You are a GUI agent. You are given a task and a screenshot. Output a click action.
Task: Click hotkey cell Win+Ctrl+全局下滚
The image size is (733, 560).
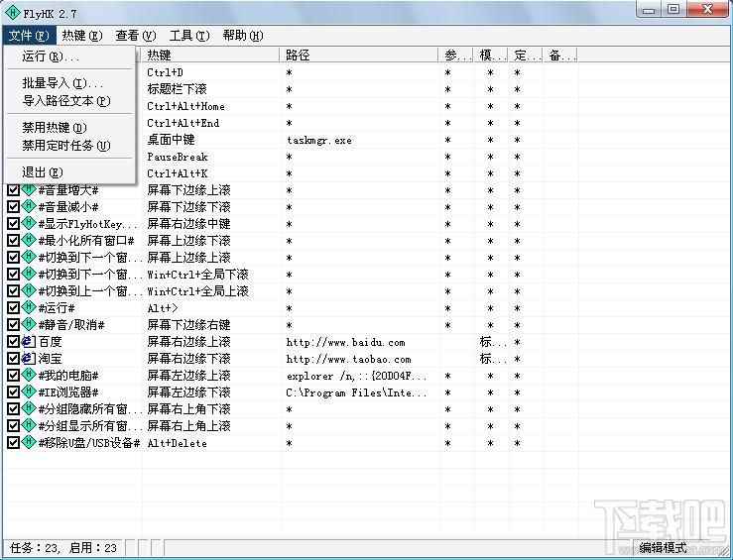coord(197,275)
